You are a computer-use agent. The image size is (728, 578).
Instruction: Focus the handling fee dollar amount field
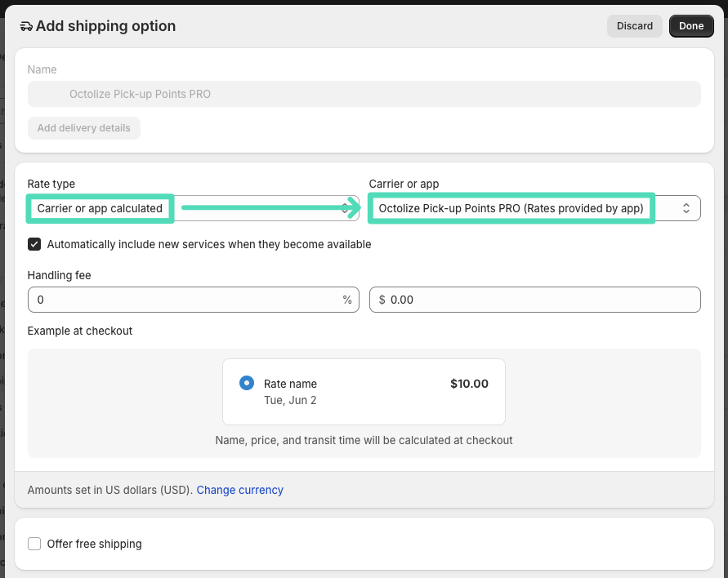(x=535, y=300)
